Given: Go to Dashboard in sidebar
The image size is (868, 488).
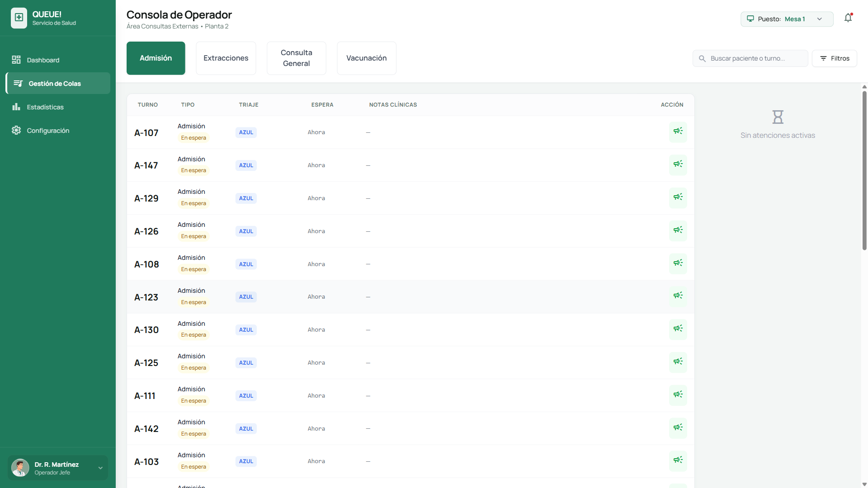Looking at the screenshot, I should pyautogui.click(x=42, y=60).
